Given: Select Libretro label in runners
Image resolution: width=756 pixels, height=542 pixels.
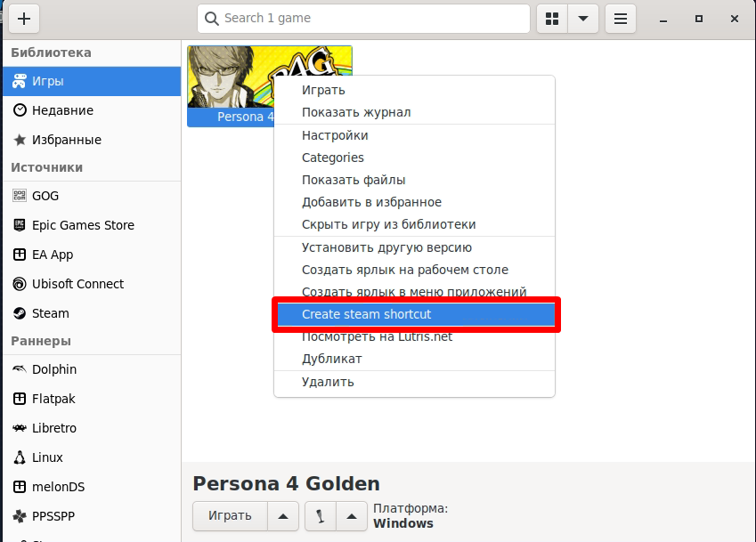Looking at the screenshot, I should pyautogui.click(x=54, y=428).
